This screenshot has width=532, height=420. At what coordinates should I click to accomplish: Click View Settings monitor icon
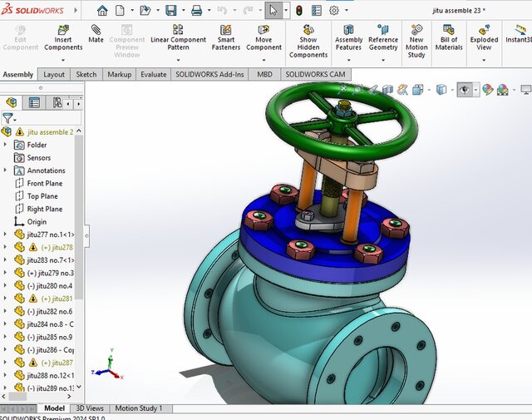pos(526,90)
